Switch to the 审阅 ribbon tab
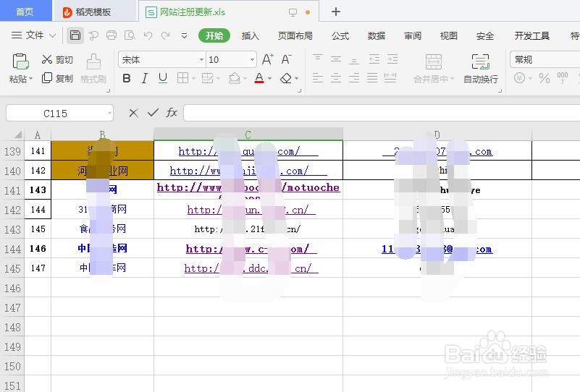Viewport: 580px width, 392px height. [x=413, y=36]
